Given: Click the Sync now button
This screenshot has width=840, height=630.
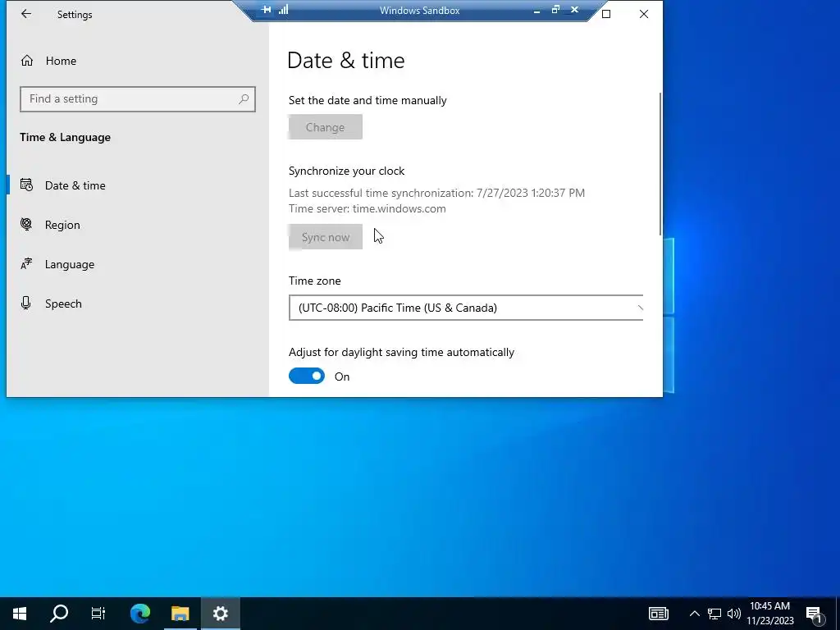Looking at the screenshot, I should tap(325, 237).
